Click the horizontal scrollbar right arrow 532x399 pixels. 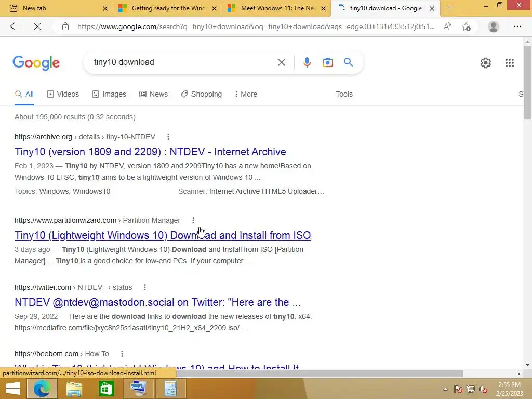coord(518,374)
